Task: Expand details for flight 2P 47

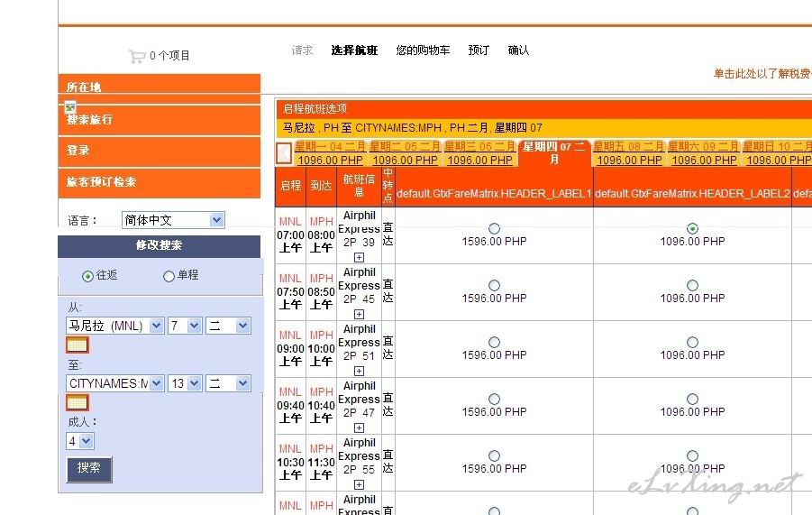Action: click(359, 428)
